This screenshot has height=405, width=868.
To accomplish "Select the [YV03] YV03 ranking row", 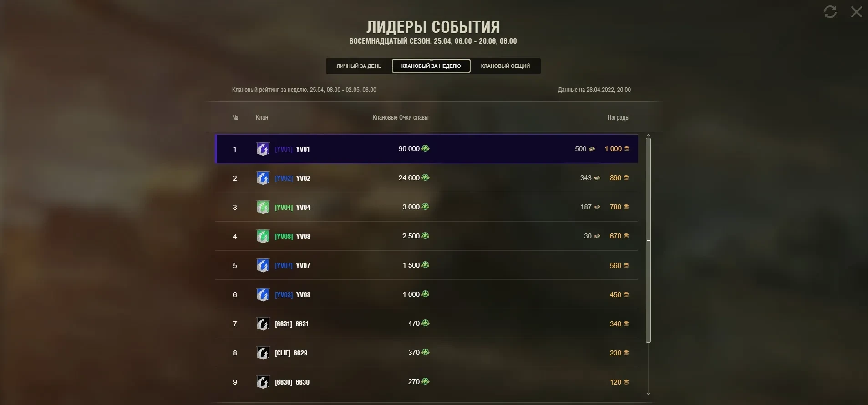I will pyautogui.click(x=426, y=294).
